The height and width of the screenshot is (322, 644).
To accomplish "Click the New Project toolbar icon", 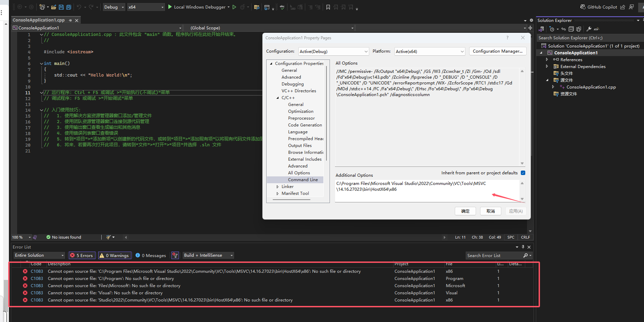I will click(x=42, y=7).
